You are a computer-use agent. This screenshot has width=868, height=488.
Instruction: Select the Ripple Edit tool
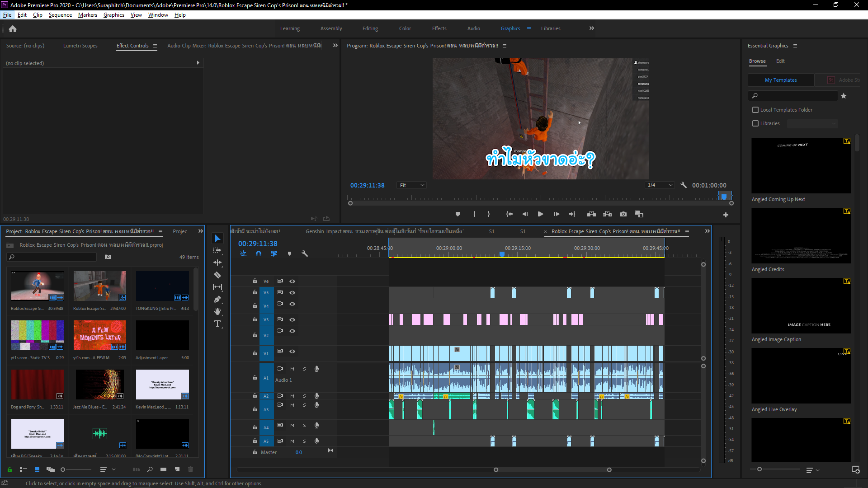[217, 263]
